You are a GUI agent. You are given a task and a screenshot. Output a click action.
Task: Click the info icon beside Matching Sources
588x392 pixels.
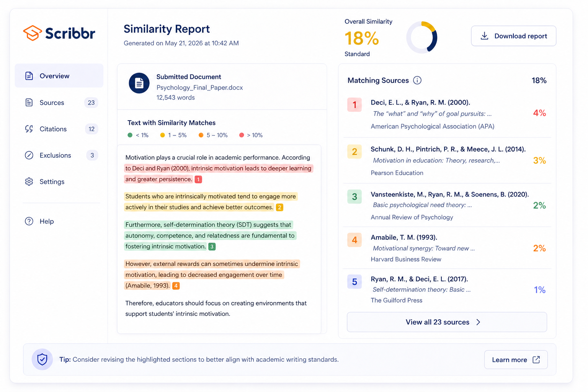coord(417,80)
